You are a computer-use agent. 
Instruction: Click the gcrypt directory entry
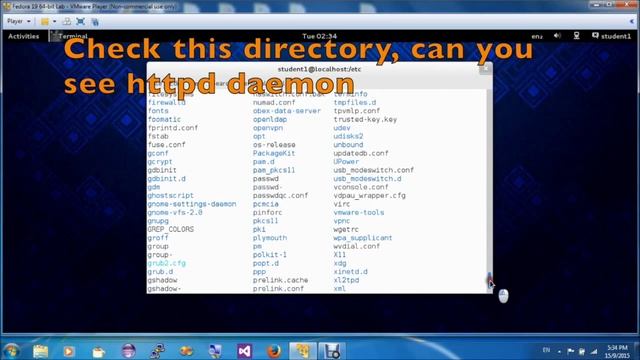click(x=160, y=162)
